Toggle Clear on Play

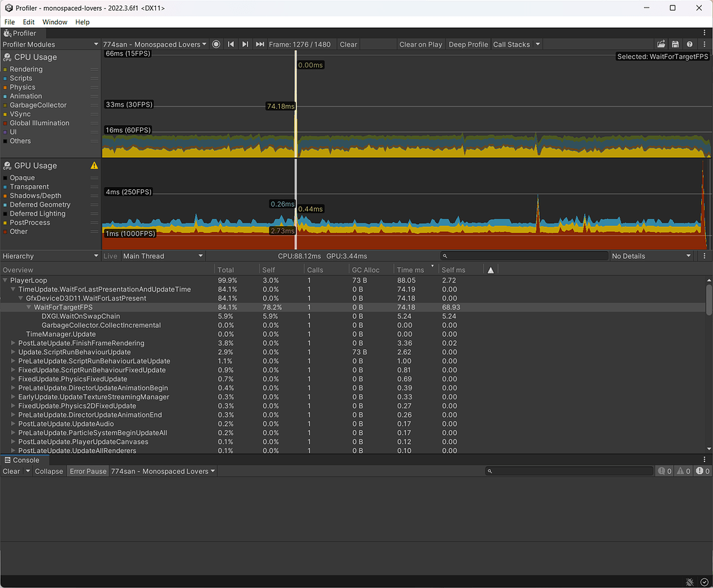[421, 44]
